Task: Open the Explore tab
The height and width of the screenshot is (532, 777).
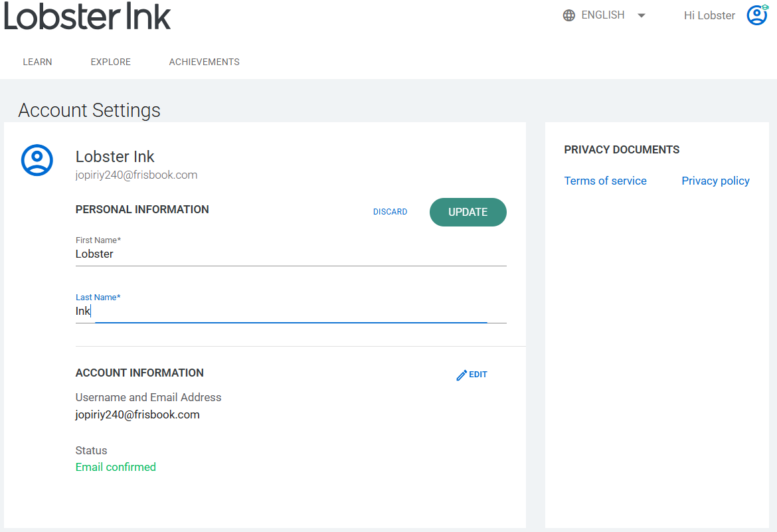Action: coord(111,62)
